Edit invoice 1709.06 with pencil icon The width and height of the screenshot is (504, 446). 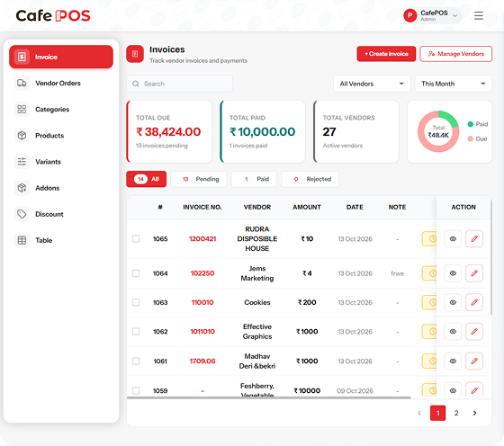tap(474, 361)
